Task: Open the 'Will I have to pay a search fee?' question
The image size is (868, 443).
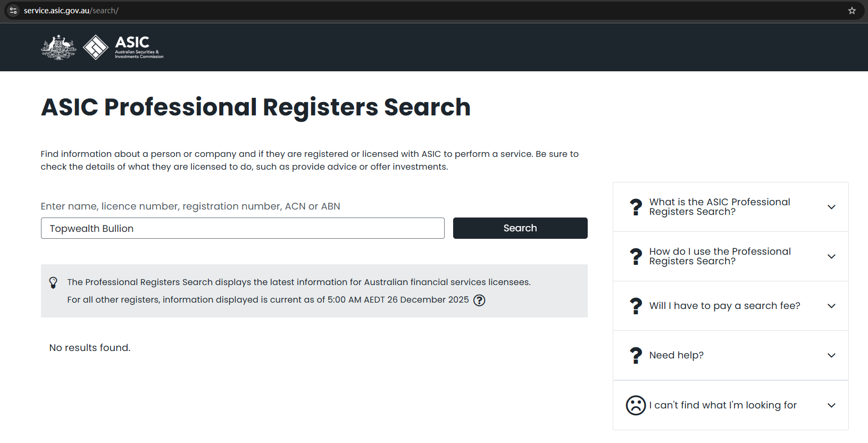Action: tap(724, 306)
